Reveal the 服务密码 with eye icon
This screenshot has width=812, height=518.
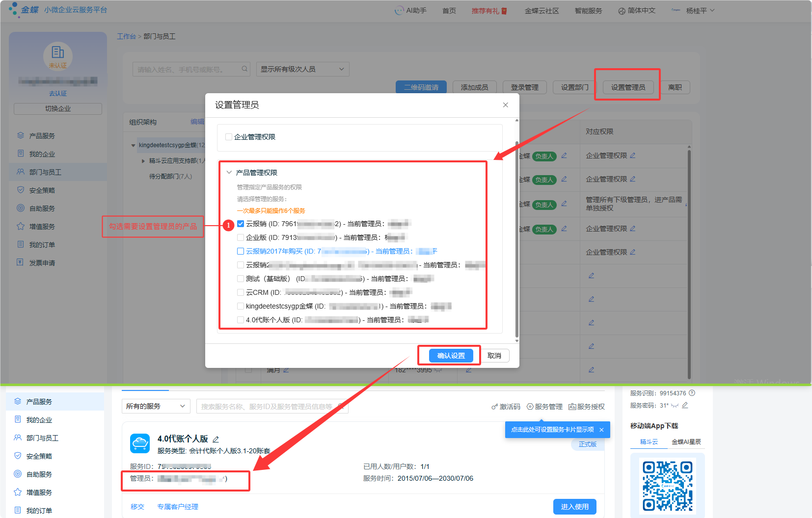(675, 406)
